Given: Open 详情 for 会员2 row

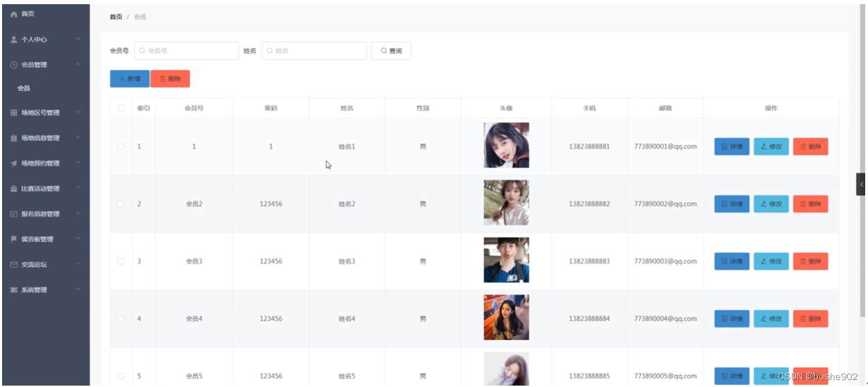Looking at the screenshot, I should [731, 204].
